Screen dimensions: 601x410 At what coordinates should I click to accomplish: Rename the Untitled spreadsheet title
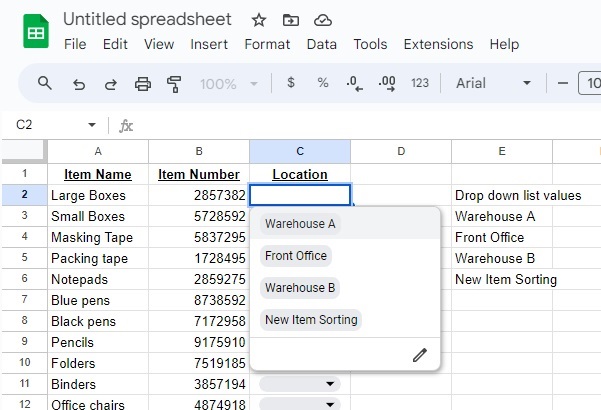pyautogui.click(x=147, y=20)
